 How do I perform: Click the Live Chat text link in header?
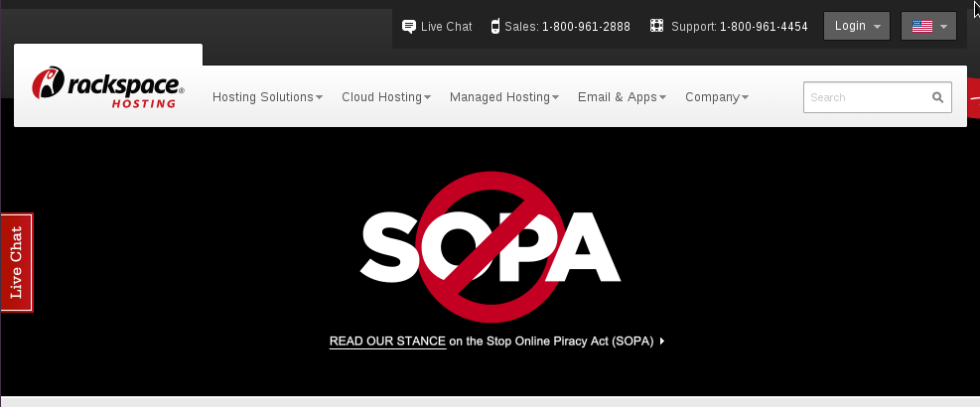446,27
